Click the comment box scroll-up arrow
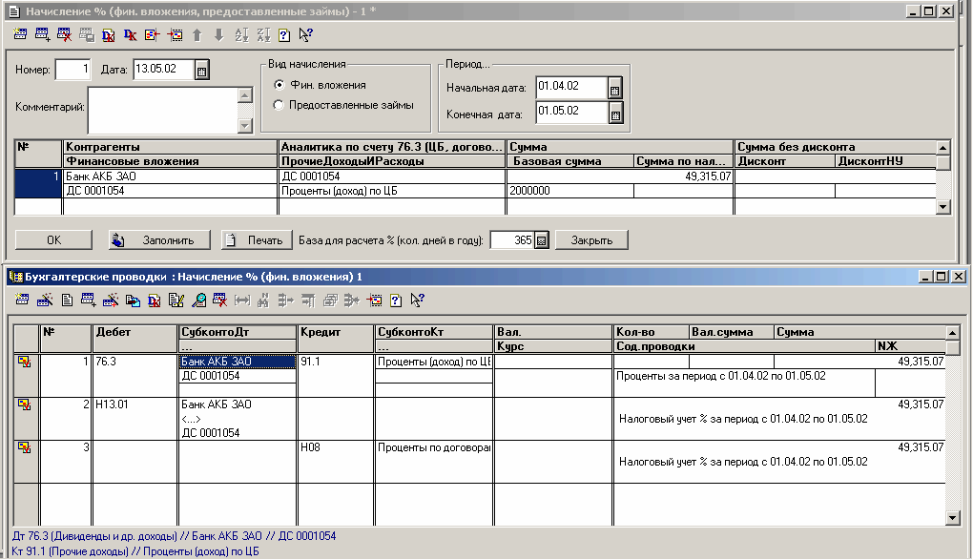973x560 pixels. coord(245,95)
